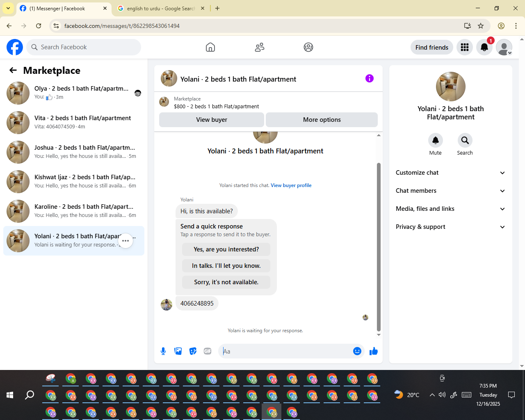Open Chrome's three-dot menu

coord(516,26)
